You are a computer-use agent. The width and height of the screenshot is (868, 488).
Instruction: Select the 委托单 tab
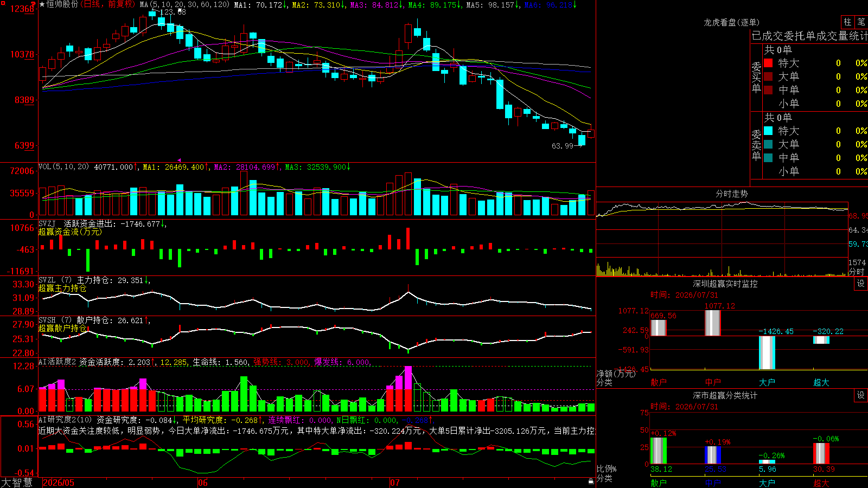click(800, 36)
